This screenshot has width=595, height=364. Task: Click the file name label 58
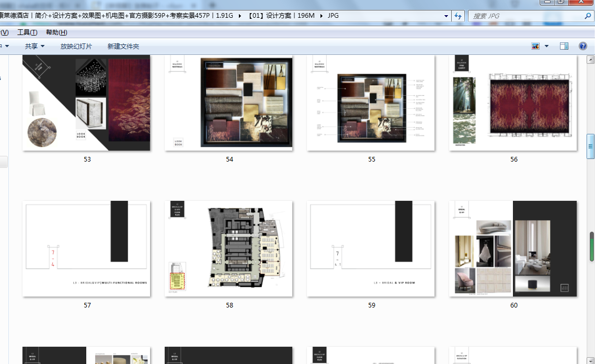point(230,305)
